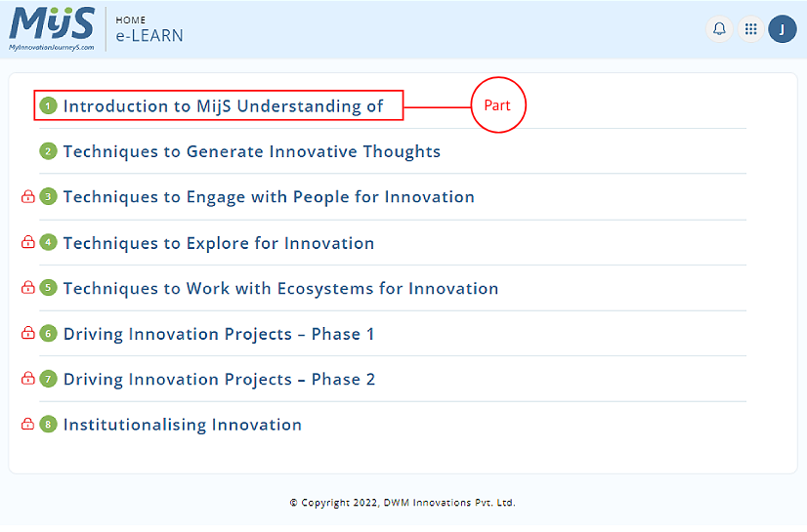Open the apps grid menu icon
The image size is (807, 532).
tap(751, 28)
